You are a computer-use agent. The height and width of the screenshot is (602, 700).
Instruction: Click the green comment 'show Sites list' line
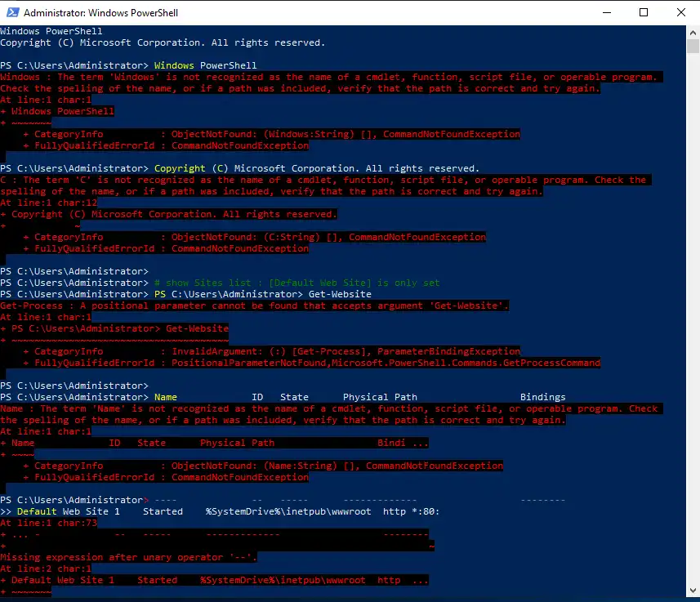point(296,283)
